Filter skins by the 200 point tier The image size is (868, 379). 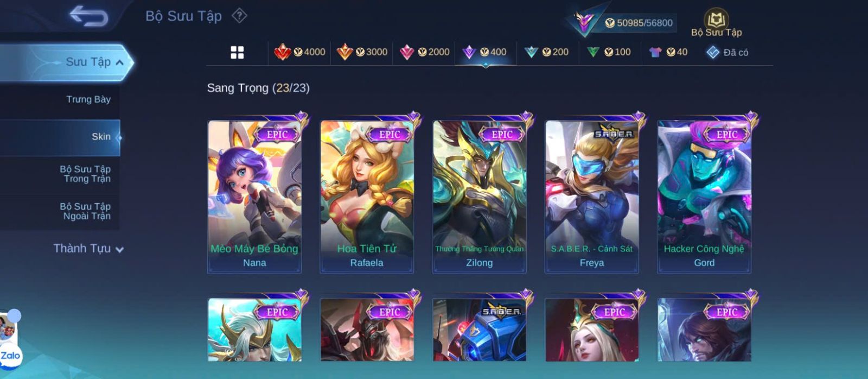click(x=546, y=52)
